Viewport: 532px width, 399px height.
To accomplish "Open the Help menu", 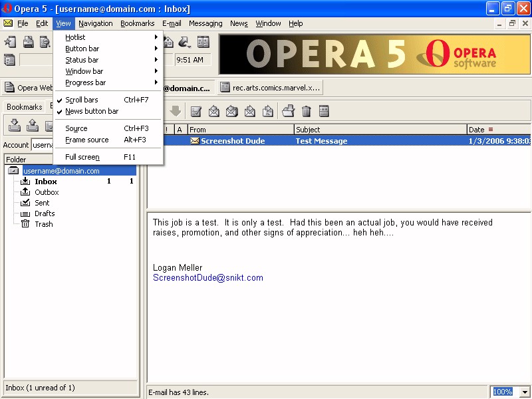I will coord(295,23).
